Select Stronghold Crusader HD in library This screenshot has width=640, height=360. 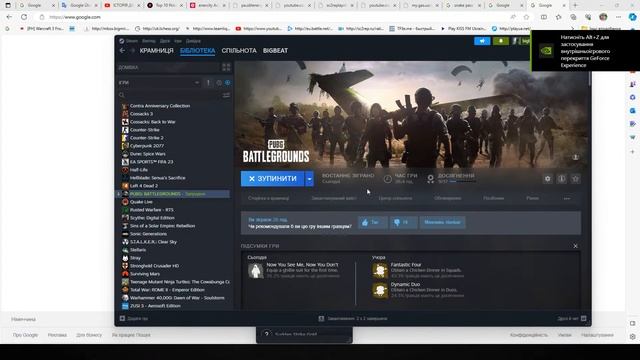pyautogui.click(x=154, y=266)
